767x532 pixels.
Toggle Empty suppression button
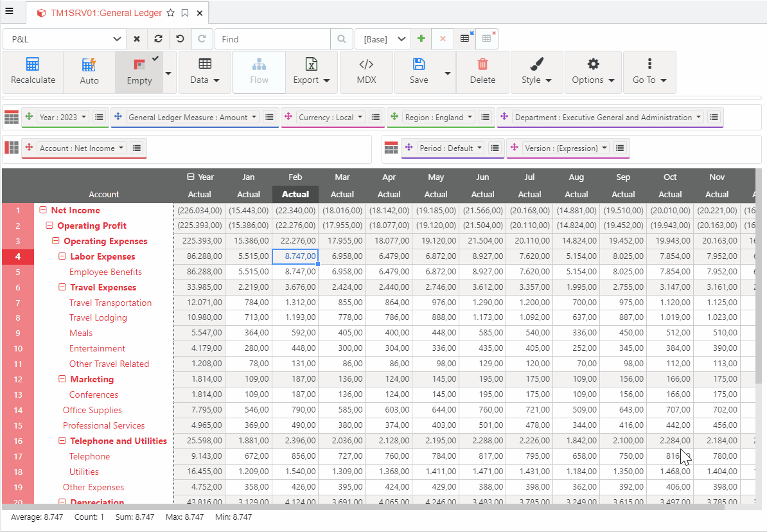click(x=139, y=72)
